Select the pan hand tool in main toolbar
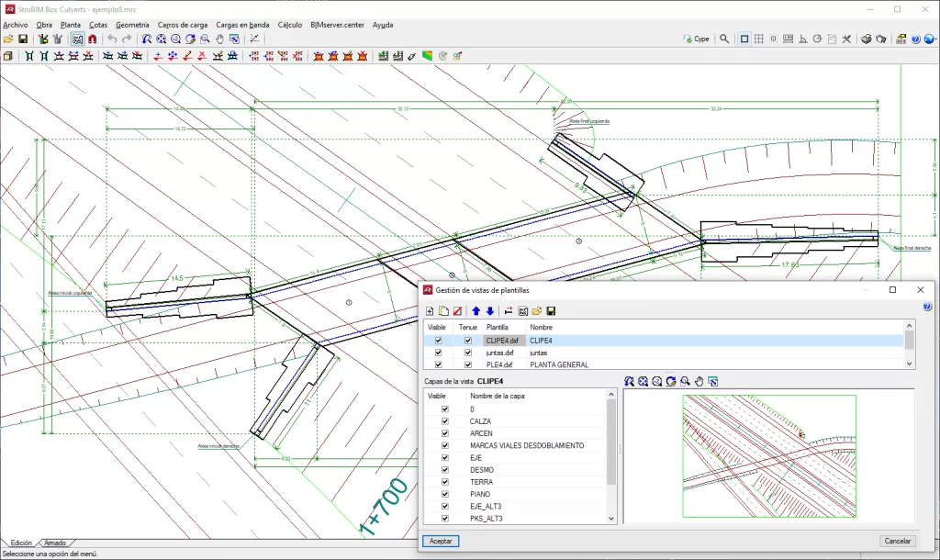 pos(219,39)
